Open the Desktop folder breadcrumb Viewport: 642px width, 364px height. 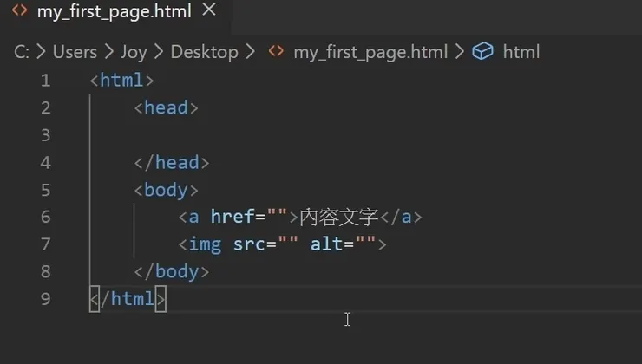coord(204,52)
